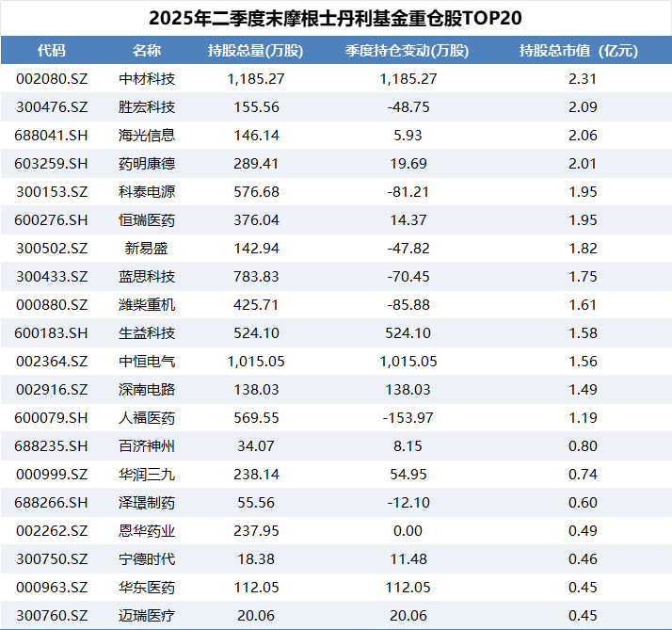Click the 恒瑞医药 name cell
The height and width of the screenshot is (630, 672).
coord(147,220)
